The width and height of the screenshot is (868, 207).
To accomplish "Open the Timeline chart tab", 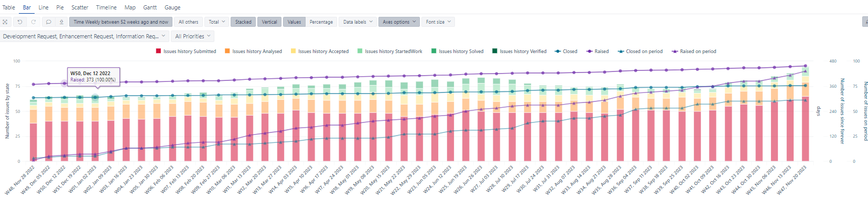I will coord(106,7).
